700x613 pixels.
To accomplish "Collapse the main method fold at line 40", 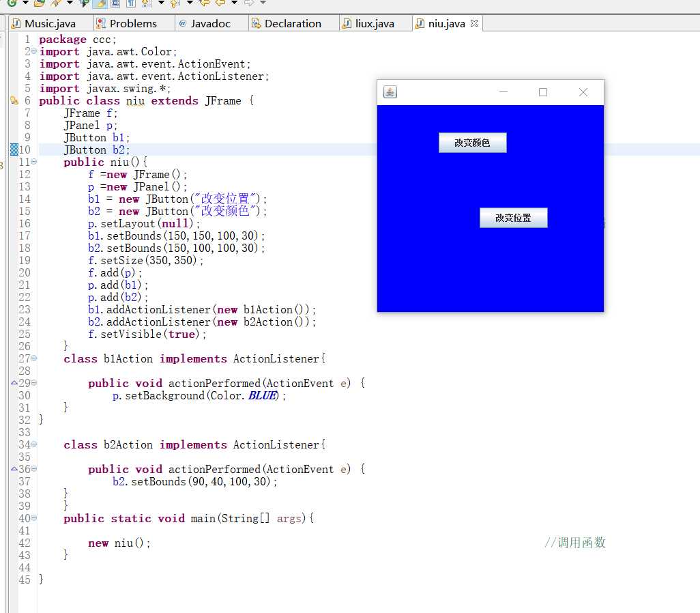I will click(34, 518).
